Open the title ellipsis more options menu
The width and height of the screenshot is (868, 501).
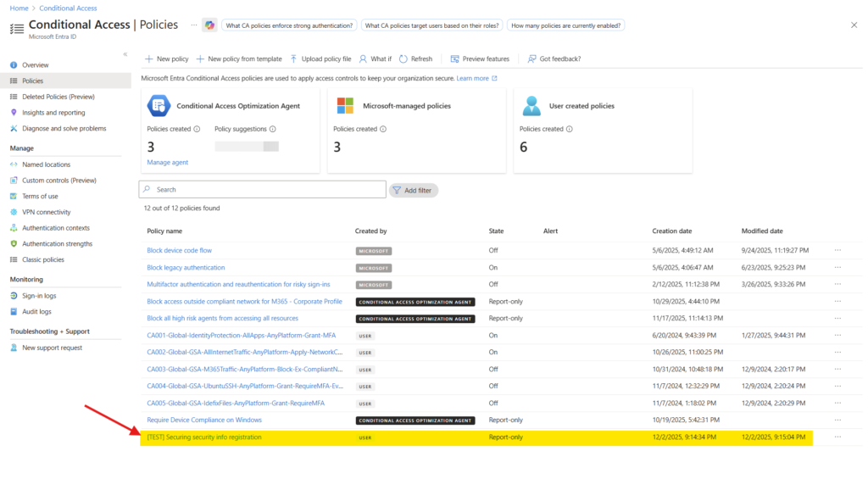coord(193,25)
